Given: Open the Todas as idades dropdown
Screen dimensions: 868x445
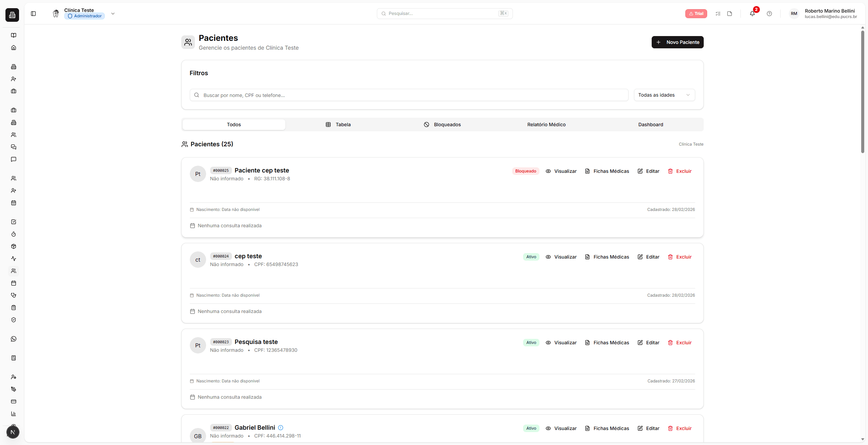Looking at the screenshot, I should 664,95.
